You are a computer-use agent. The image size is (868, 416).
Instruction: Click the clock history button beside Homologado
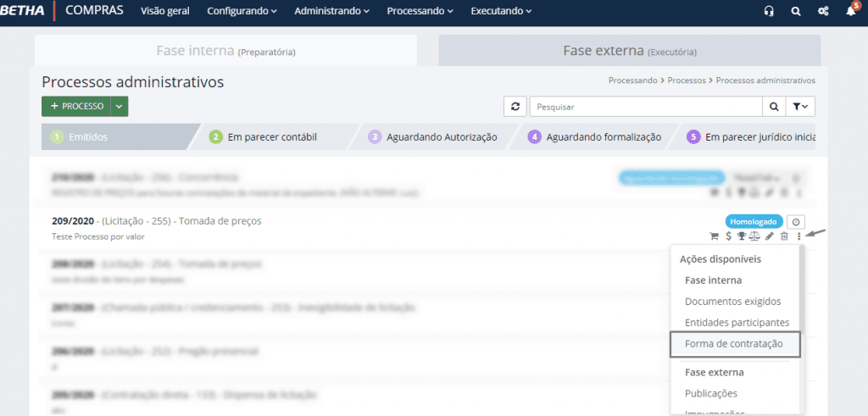click(x=796, y=222)
